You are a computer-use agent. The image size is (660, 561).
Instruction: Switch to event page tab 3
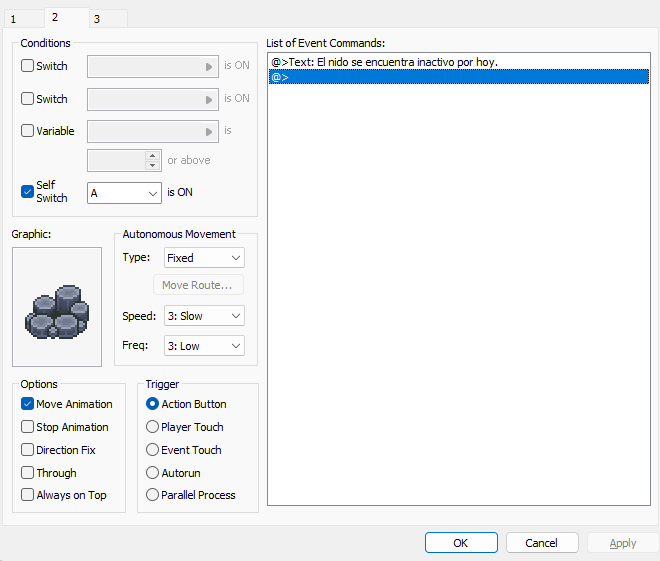[97, 19]
